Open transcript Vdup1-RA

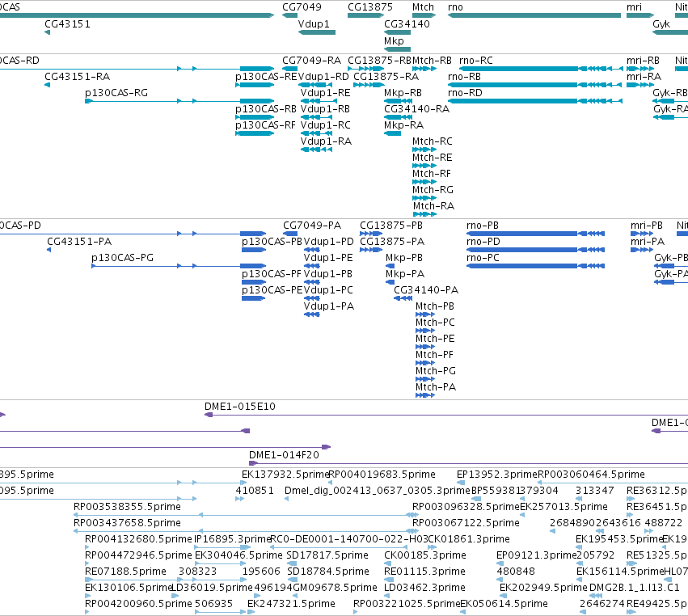tap(316, 150)
